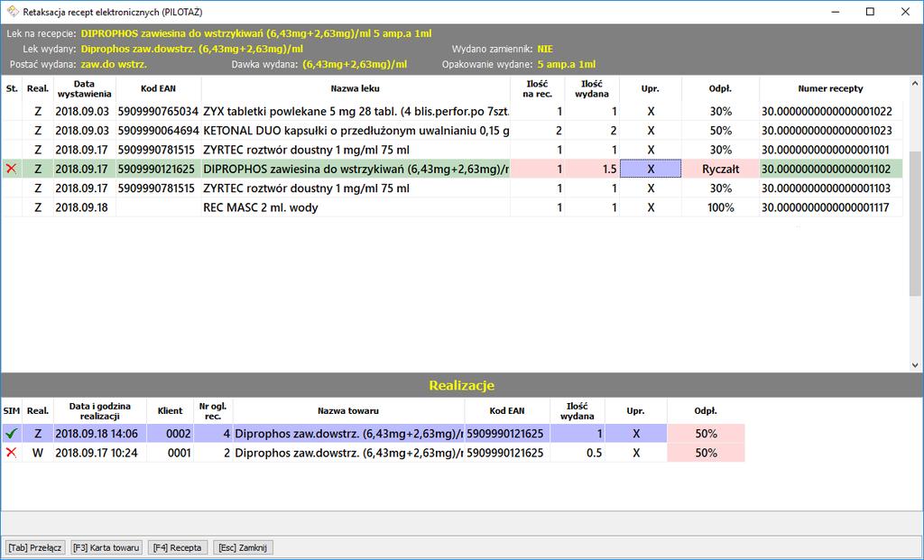The width and height of the screenshot is (924, 560).
Task: Click the 5 amp.a 1ml Opakowanie wydane value
Action: coord(567,64)
